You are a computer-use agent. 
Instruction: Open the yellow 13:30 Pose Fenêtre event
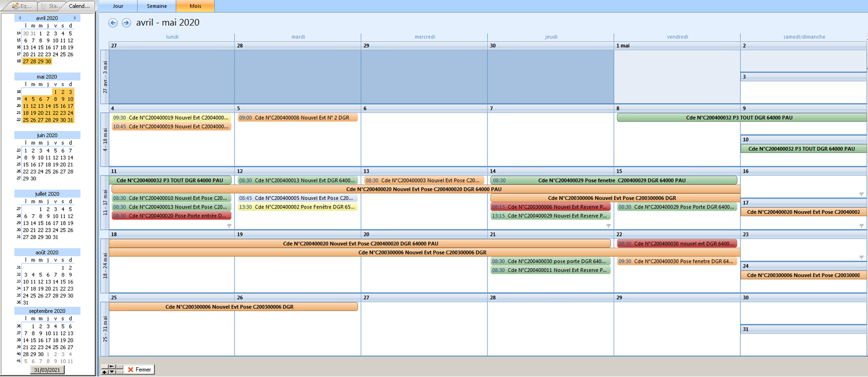click(x=297, y=207)
